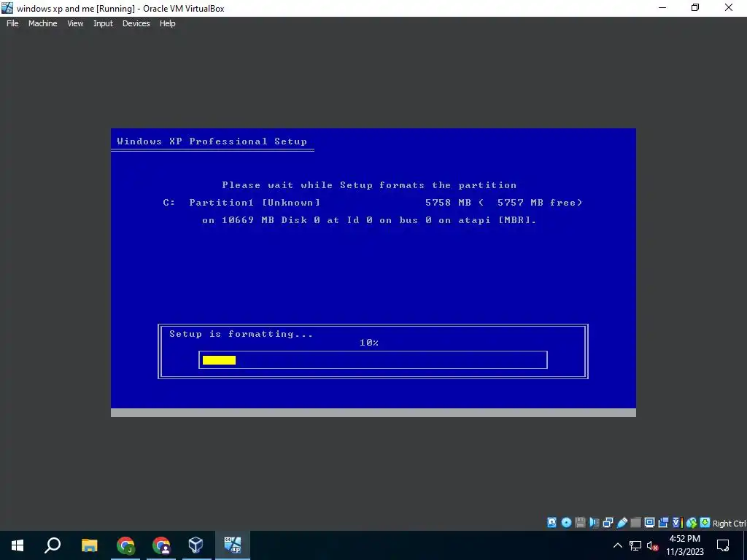The image size is (747, 560).
Task: Open the Help menu
Action: (167, 23)
